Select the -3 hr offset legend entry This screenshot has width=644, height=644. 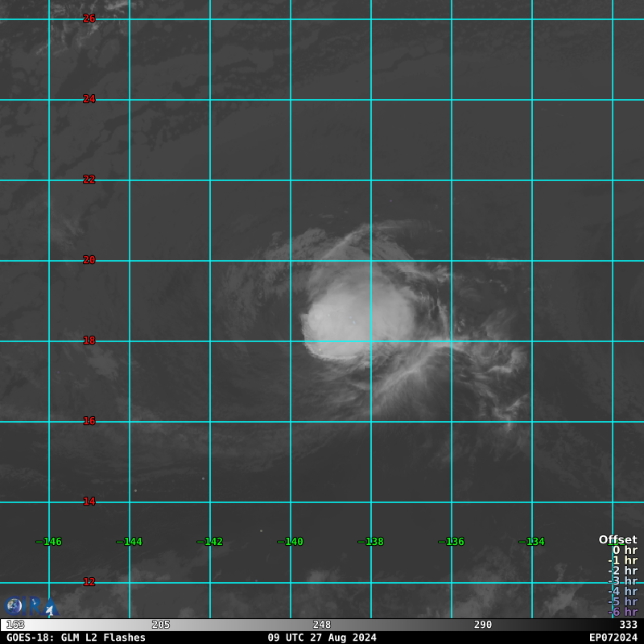coord(622,581)
